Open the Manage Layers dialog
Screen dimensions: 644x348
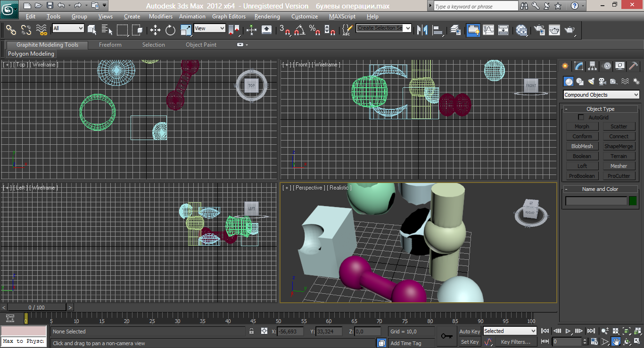[455, 30]
